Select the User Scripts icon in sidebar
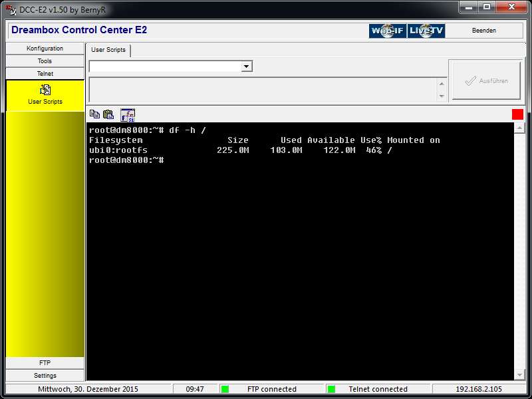This screenshot has width=532, height=399. pyautogui.click(x=45, y=90)
